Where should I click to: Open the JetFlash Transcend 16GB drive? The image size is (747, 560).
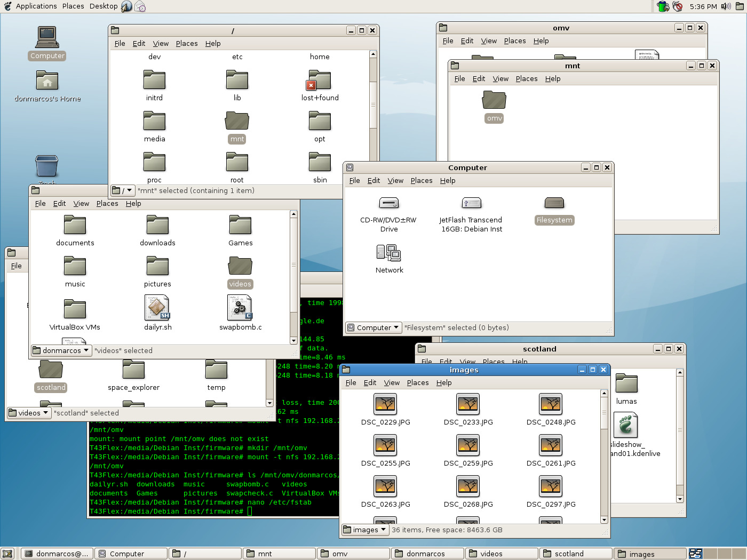coord(471,203)
